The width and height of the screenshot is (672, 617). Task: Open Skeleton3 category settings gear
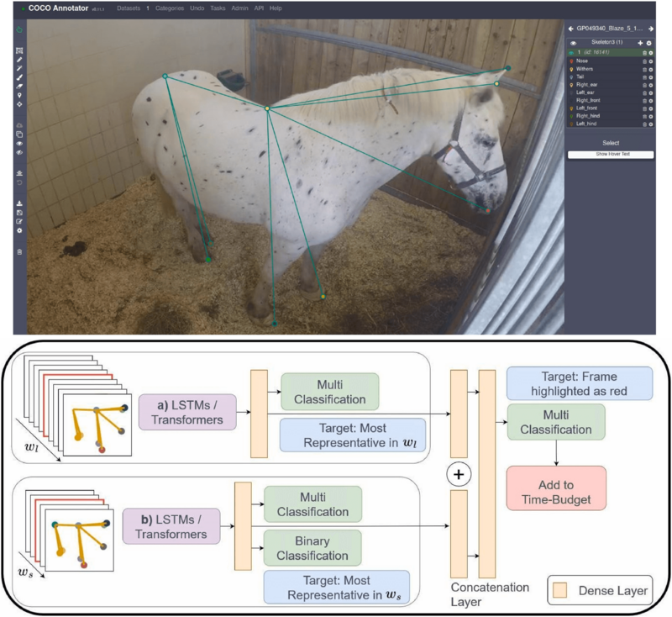coord(649,42)
